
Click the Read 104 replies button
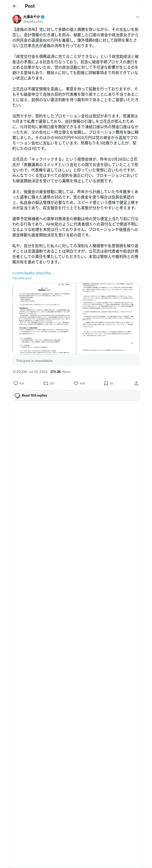[x=76, y=395]
